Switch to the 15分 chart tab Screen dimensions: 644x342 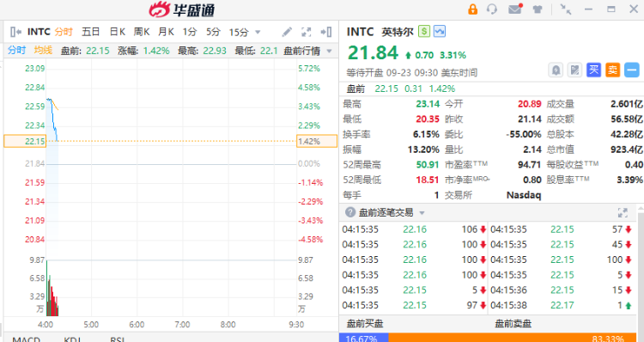point(239,32)
